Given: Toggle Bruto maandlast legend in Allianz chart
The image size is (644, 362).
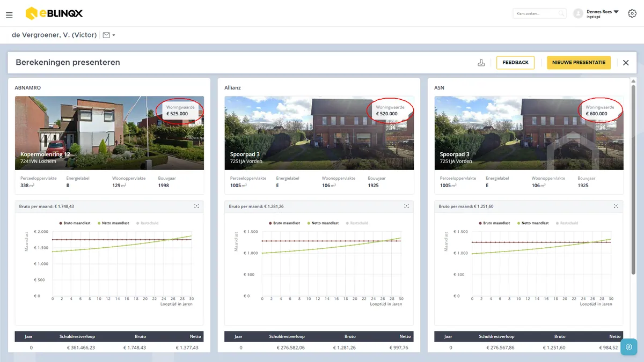Looking at the screenshot, I should click(283, 223).
